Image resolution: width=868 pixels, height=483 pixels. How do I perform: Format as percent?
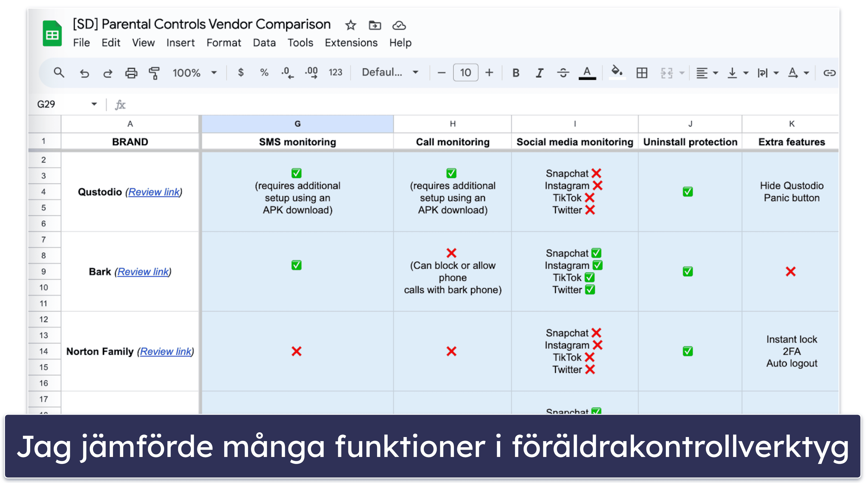pyautogui.click(x=264, y=72)
